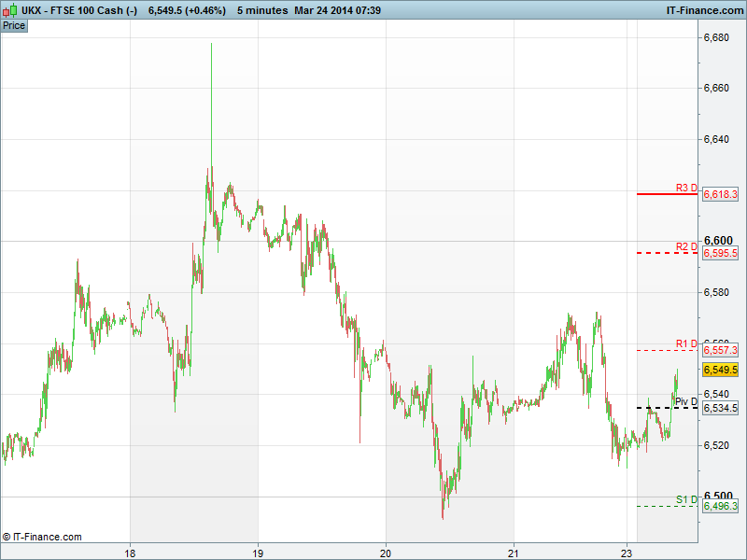Click the UKX - FTSE 100 Cash title

79,10
